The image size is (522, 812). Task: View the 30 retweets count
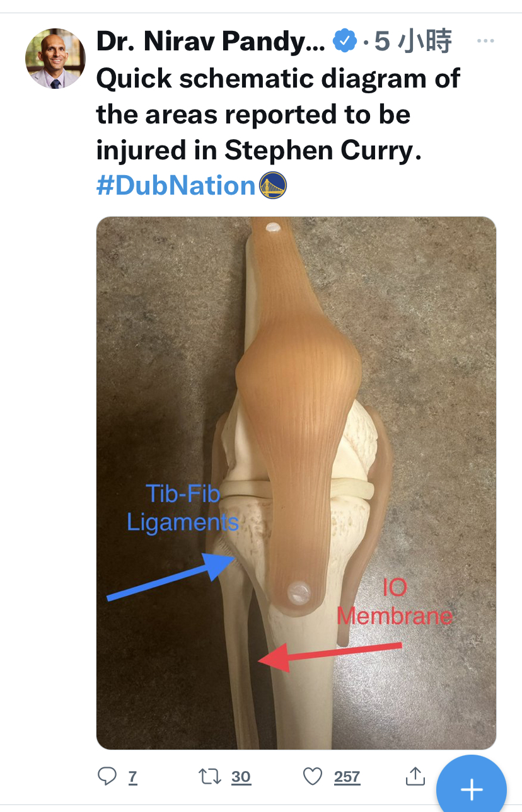[x=241, y=777]
